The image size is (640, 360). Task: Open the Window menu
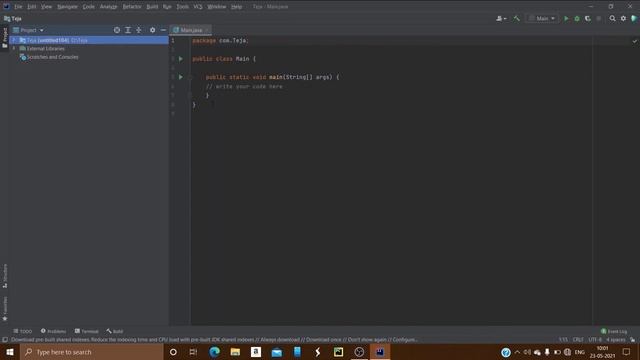[217, 7]
